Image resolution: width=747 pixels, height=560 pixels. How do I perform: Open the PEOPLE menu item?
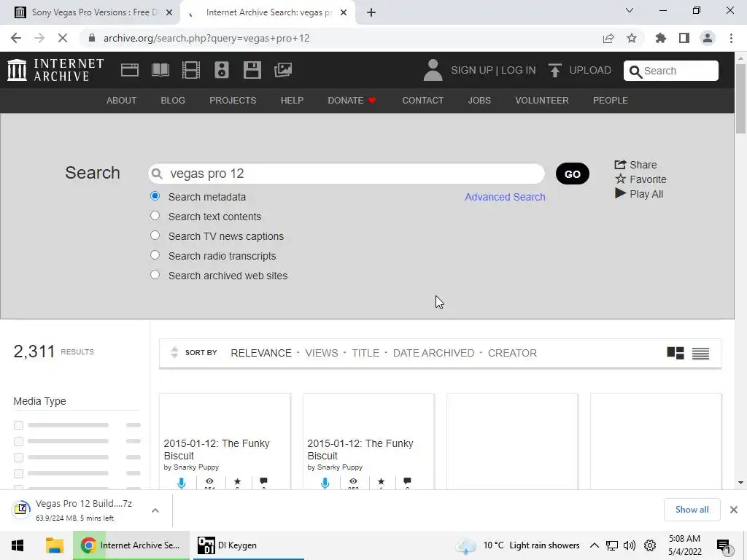(x=611, y=101)
